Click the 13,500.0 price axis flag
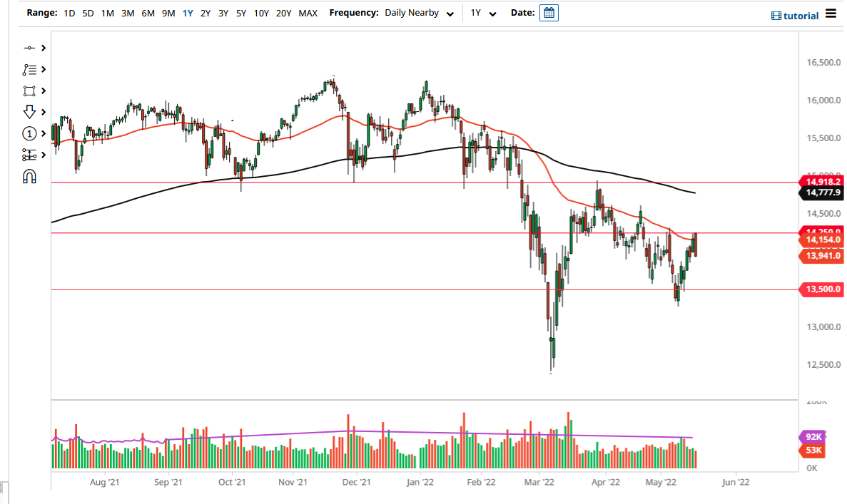The height and width of the screenshot is (504, 847). tap(821, 289)
